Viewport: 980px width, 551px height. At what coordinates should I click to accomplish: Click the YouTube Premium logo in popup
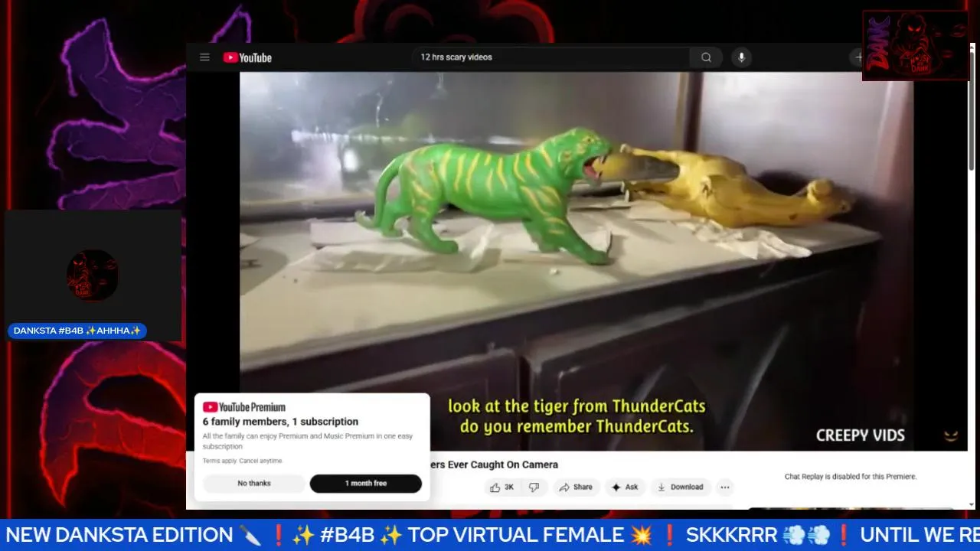(244, 407)
